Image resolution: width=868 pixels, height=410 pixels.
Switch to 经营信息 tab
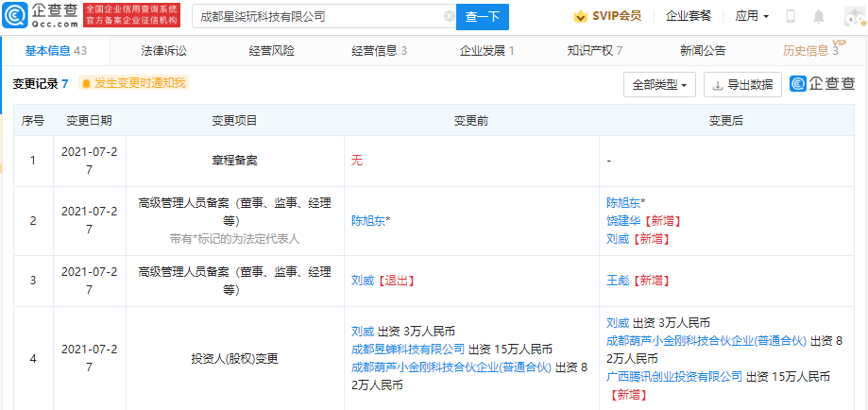pos(379,51)
